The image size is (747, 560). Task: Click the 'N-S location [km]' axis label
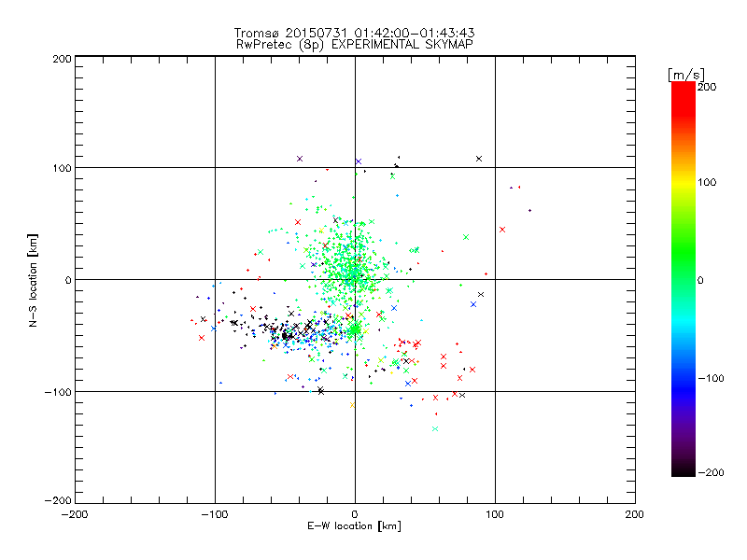tap(33, 280)
